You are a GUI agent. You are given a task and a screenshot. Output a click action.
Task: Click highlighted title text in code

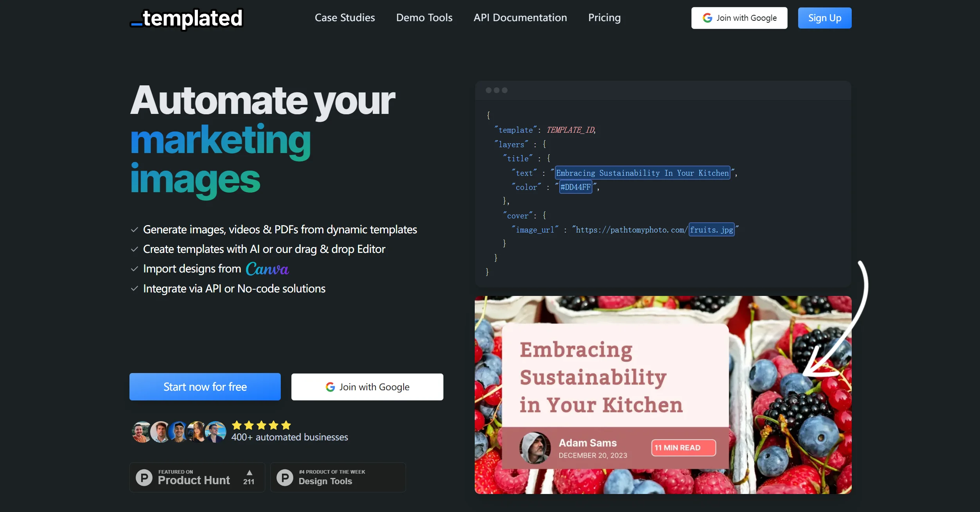click(x=642, y=173)
